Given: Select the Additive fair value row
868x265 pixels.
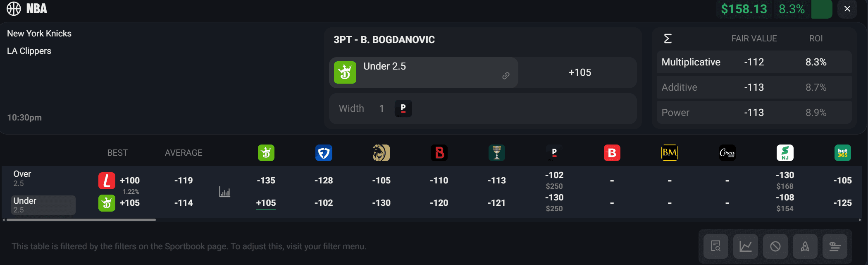Looking at the screenshot, I should click(753, 87).
